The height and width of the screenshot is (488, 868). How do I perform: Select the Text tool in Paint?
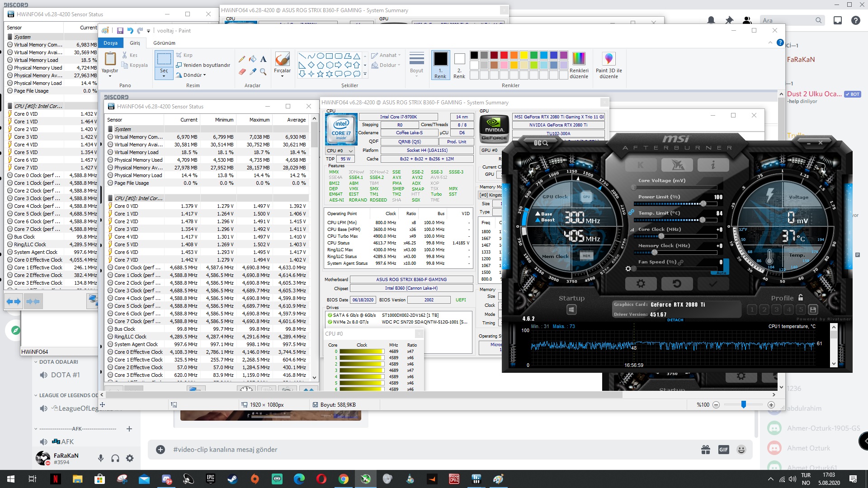[x=263, y=59]
